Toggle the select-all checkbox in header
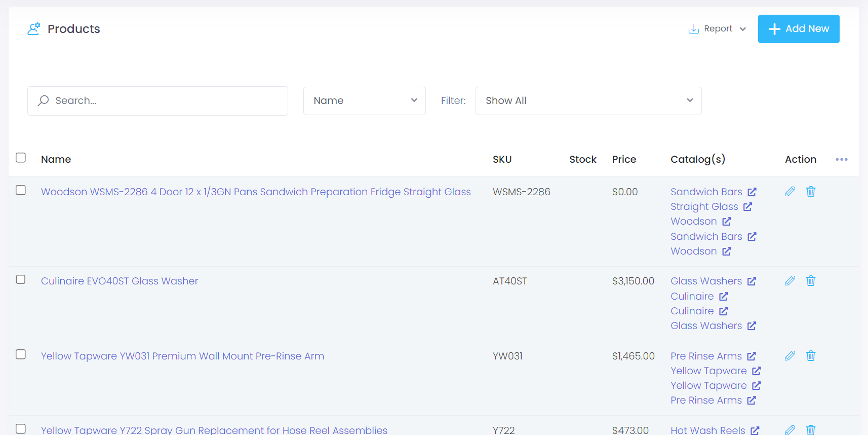The image size is (868, 435). coord(21,158)
